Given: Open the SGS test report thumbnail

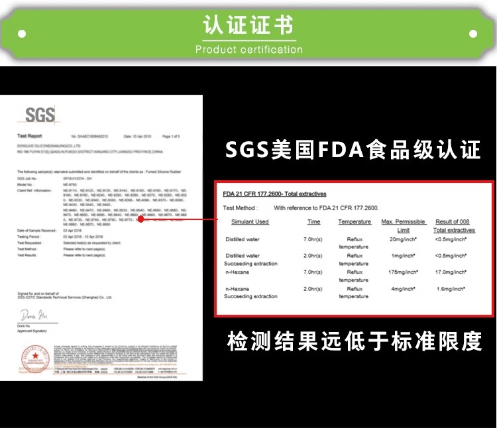Looking at the screenshot, I should pos(101,238).
